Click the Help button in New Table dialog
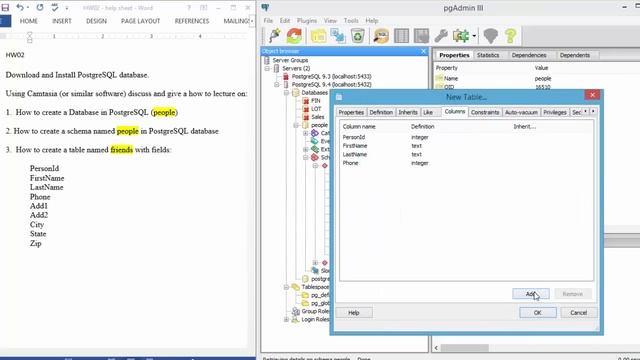Screen dimensions: 640x360 [x=353, y=313]
